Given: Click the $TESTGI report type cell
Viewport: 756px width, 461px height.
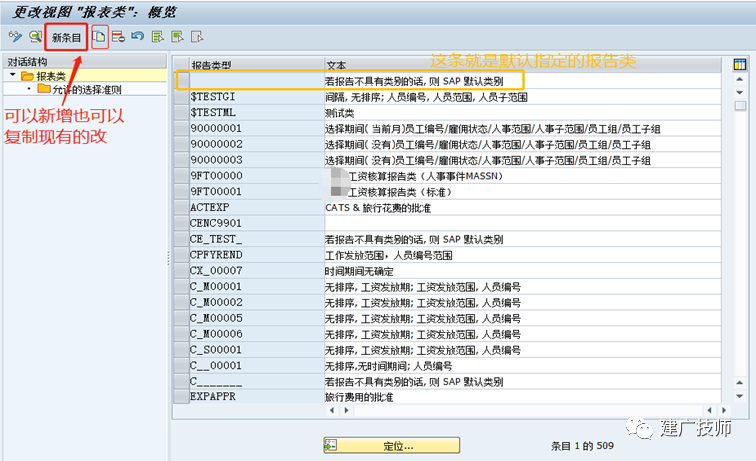Looking at the screenshot, I should pos(257,97).
